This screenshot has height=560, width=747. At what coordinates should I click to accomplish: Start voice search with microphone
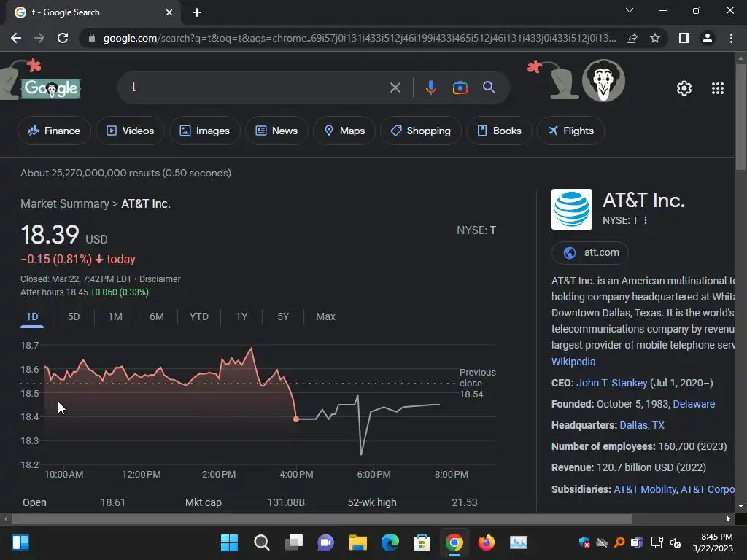click(430, 87)
